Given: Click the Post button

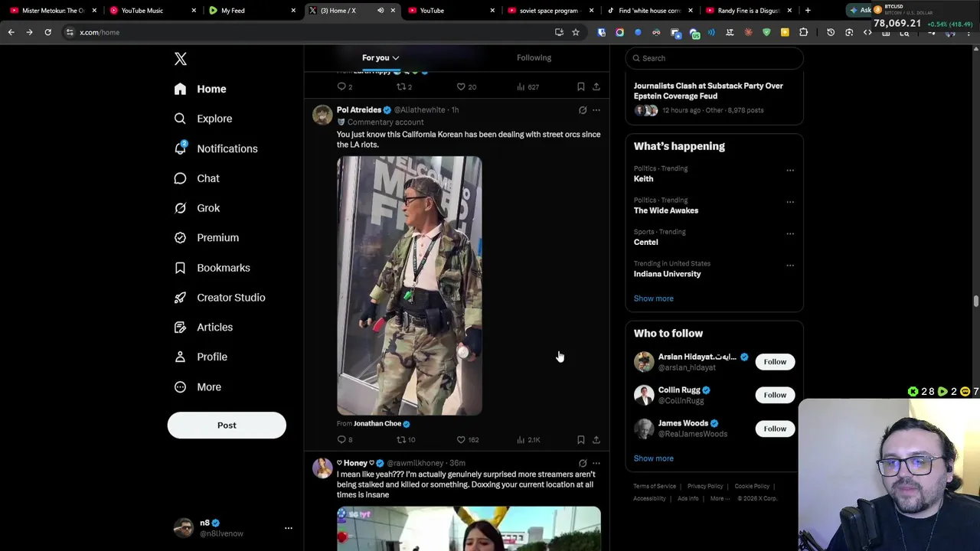Looking at the screenshot, I should click(x=227, y=425).
